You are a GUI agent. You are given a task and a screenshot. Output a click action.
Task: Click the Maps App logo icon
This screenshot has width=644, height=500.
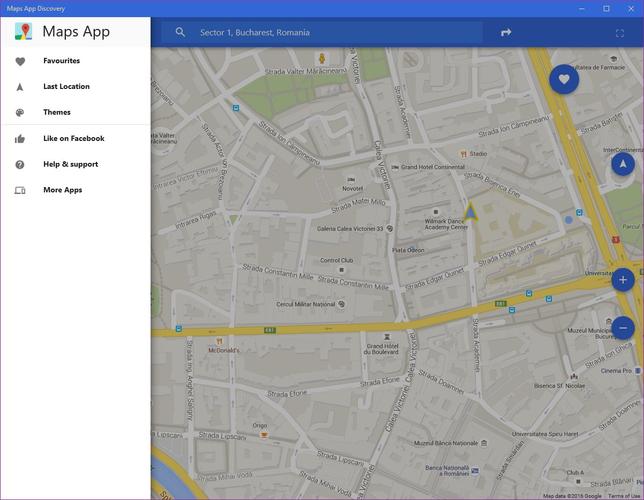23,32
